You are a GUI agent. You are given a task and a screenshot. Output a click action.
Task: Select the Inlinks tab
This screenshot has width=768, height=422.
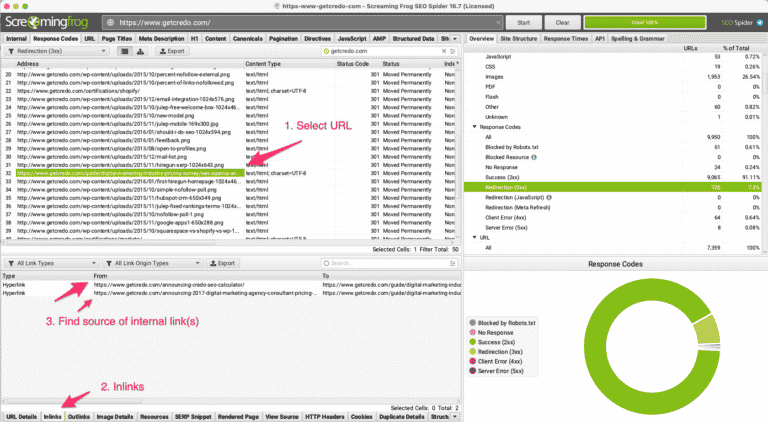(x=52, y=417)
